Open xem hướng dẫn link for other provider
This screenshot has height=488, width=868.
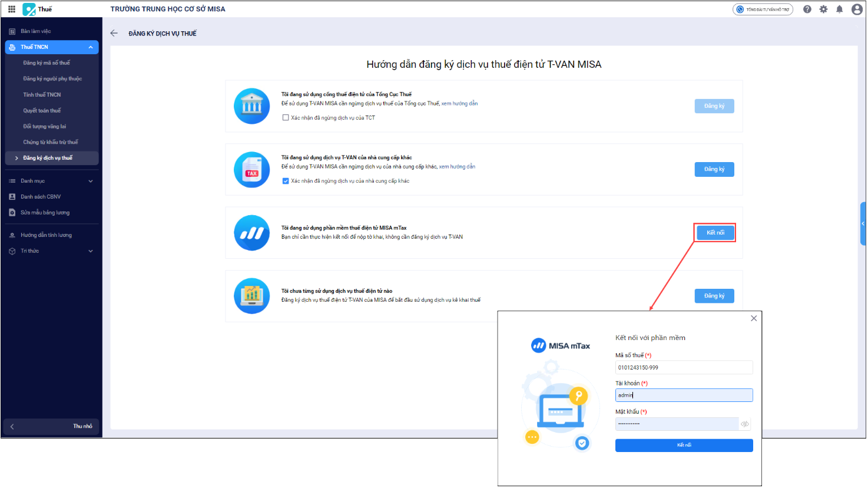(x=458, y=167)
